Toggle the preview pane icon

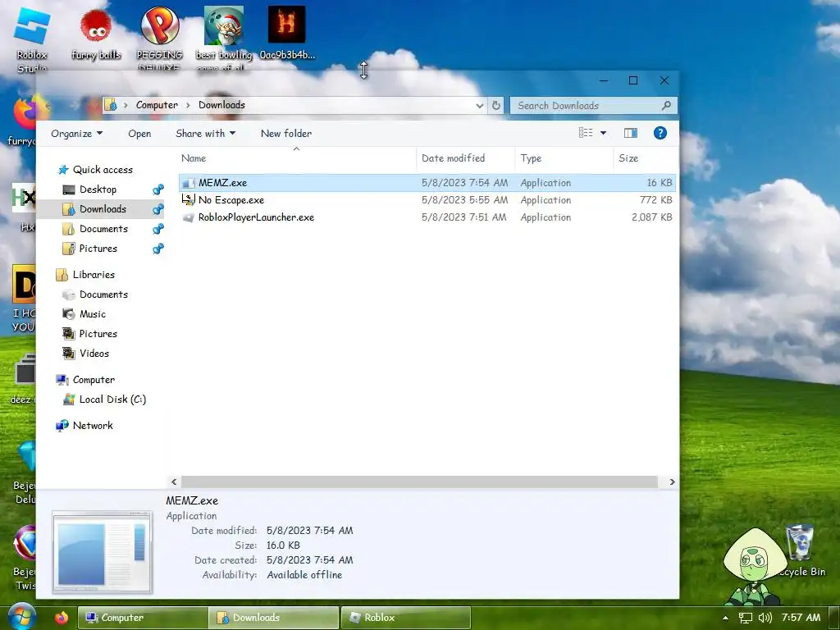(x=631, y=133)
